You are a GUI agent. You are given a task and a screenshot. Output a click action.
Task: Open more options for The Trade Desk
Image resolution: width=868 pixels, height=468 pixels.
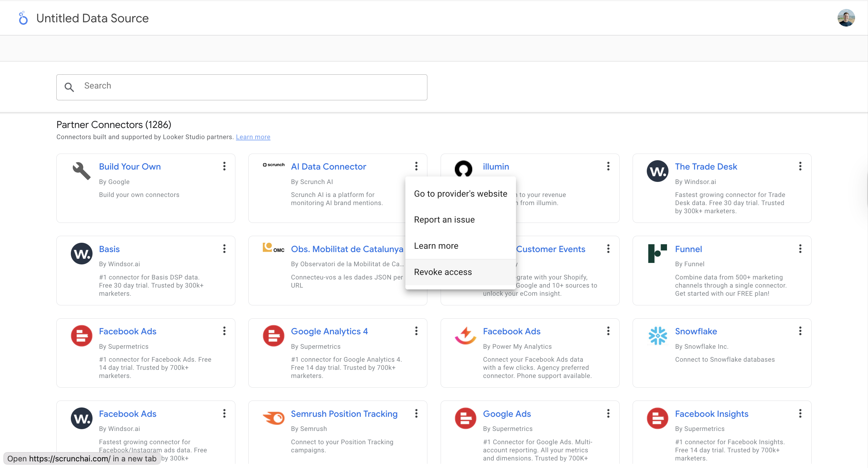click(800, 166)
